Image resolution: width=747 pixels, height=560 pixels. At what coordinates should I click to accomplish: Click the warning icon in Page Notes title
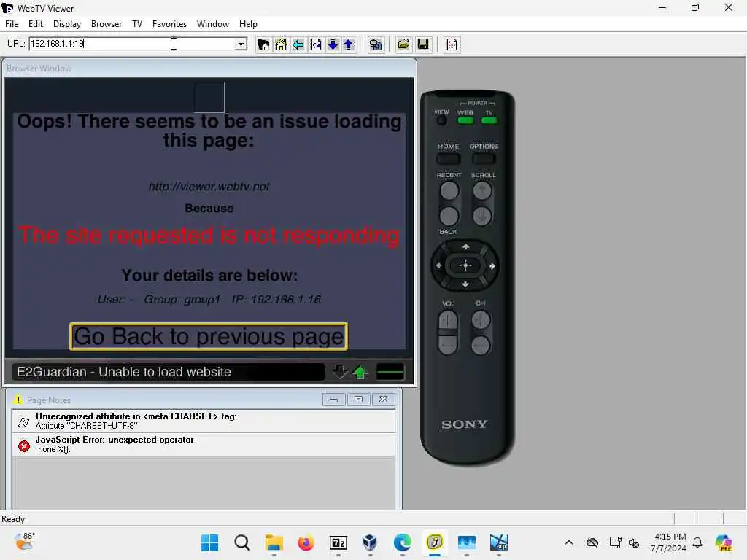click(18, 400)
